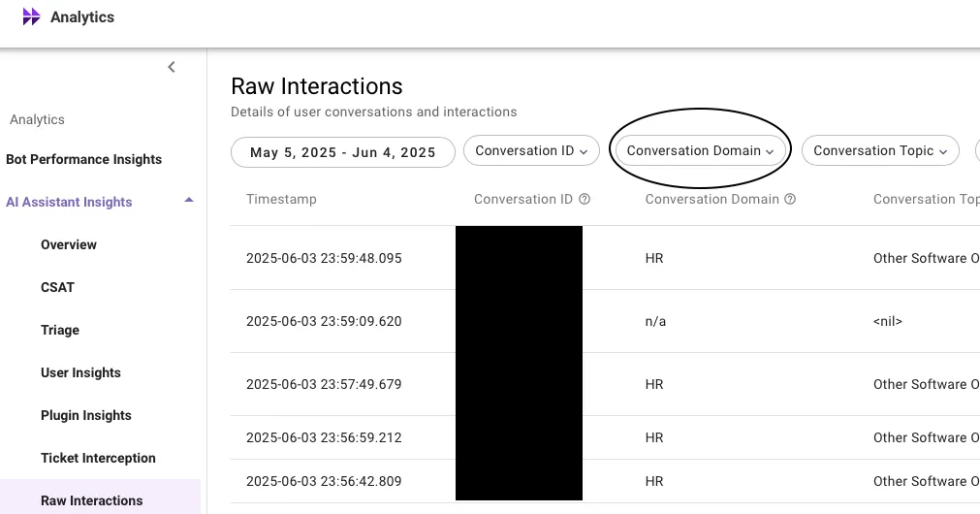Click Other Software topic in 23:59:48.095 row

[927, 258]
